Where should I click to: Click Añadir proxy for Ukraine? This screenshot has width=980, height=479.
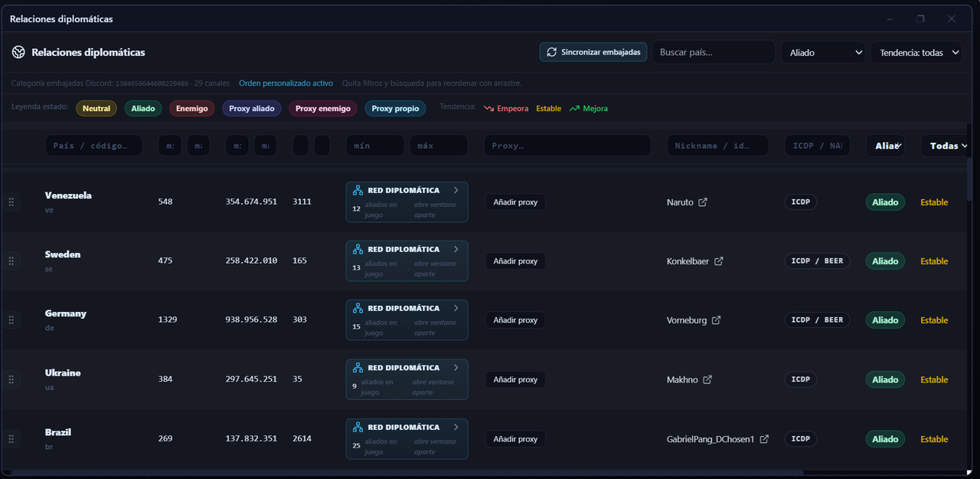click(517, 379)
